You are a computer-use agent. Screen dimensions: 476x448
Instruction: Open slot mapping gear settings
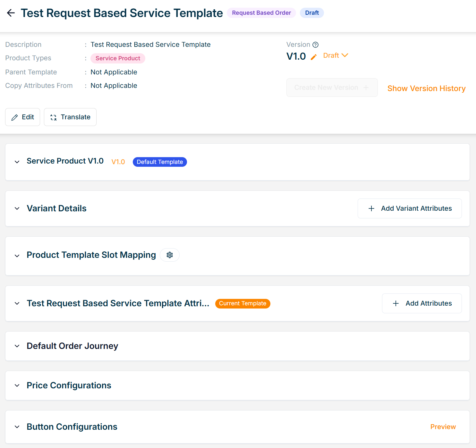pyautogui.click(x=170, y=255)
